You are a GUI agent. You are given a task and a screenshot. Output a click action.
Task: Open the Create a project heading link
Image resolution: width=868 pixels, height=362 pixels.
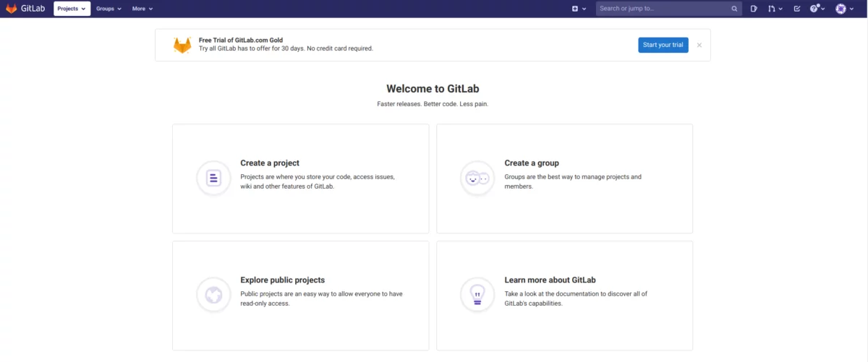270,163
